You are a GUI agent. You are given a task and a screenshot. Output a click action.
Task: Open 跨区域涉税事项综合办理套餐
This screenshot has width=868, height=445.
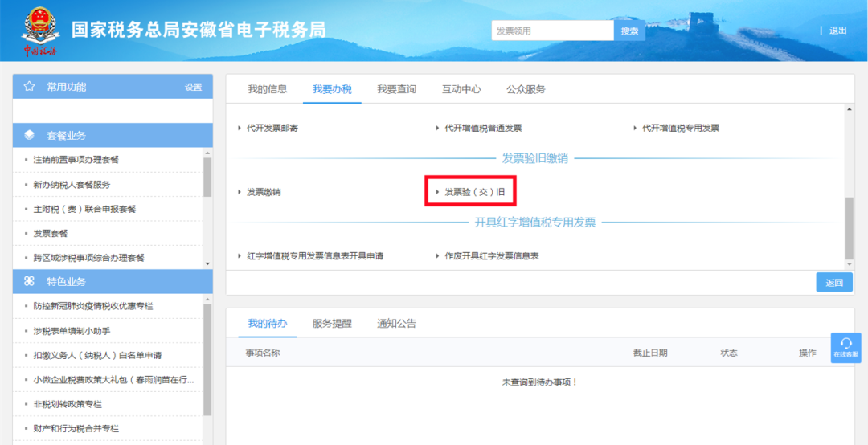click(88, 257)
